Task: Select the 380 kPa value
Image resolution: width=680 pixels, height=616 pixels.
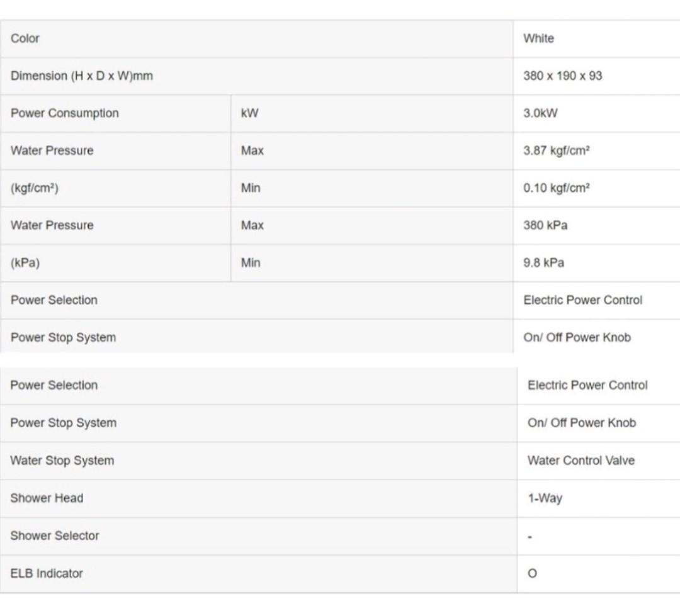Action: tap(545, 225)
